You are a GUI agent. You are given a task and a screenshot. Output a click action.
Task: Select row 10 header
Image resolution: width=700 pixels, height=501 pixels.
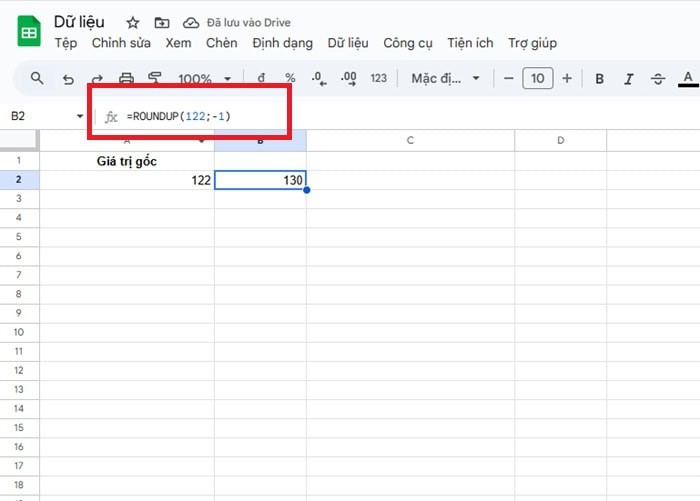point(19,332)
